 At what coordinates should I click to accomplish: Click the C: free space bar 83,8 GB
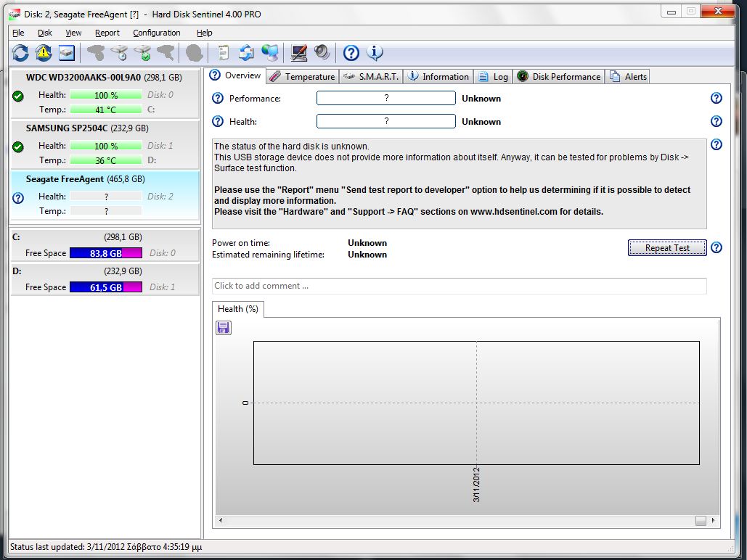point(106,253)
